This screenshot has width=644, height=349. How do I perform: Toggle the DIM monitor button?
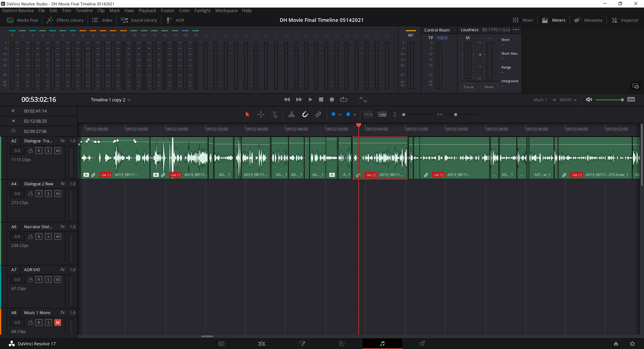631,99
